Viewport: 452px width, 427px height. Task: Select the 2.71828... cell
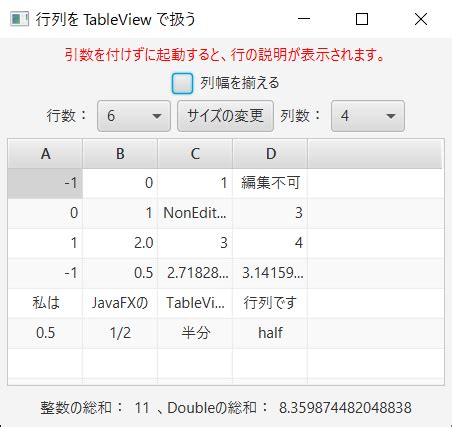(x=195, y=273)
